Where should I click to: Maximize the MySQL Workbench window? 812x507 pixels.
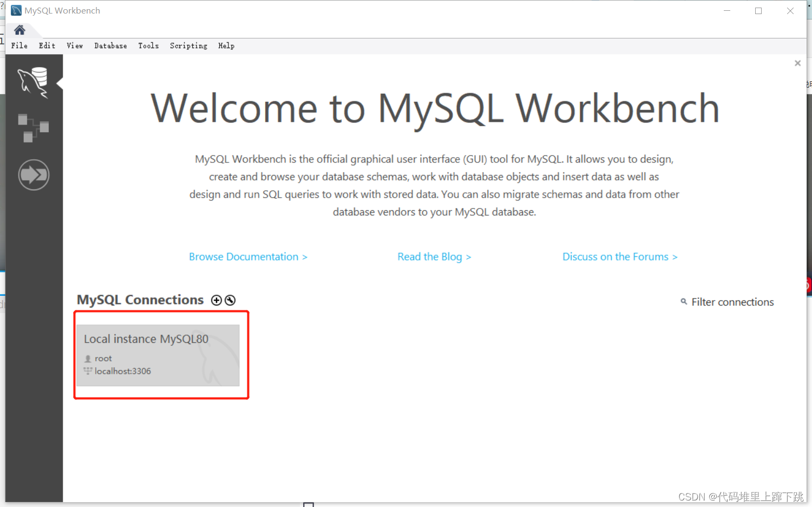pyautogui.click(x=758, y=11)
